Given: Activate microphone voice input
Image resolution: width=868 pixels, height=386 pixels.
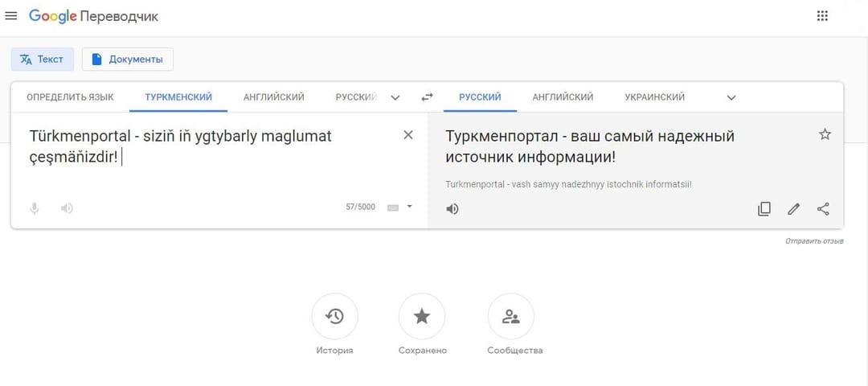Looking at the screenshot, I should [x=35, y=208].
